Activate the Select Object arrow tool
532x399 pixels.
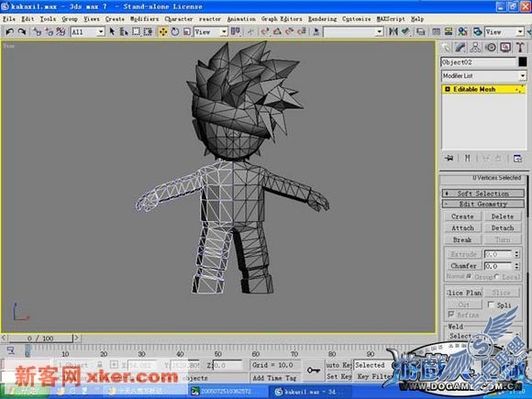(112, 32)
